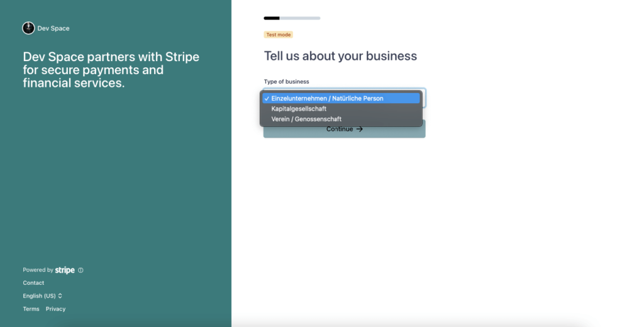
Task: Click the Test mode badge
Action: coord(279,35)
